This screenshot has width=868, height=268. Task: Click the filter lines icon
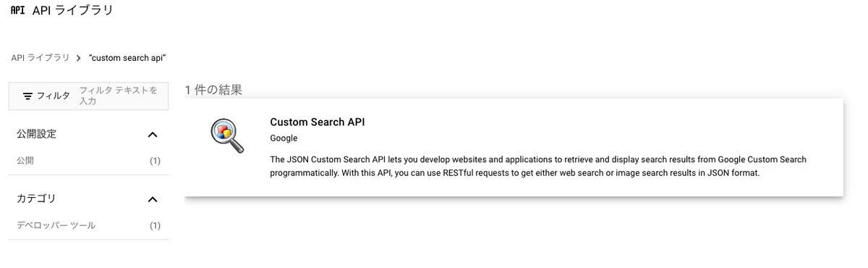[x=27, y=96]
